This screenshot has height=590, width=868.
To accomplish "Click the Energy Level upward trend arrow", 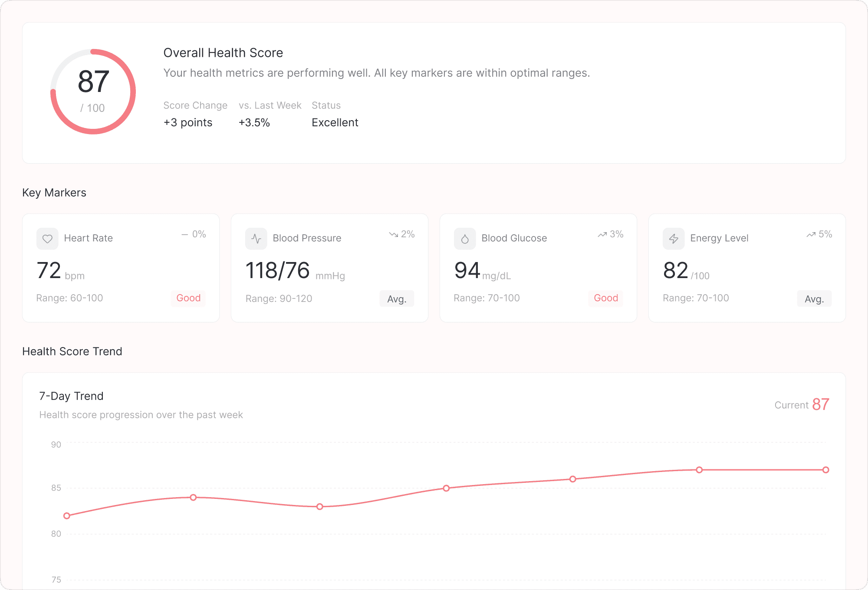I will pos(811,234).
